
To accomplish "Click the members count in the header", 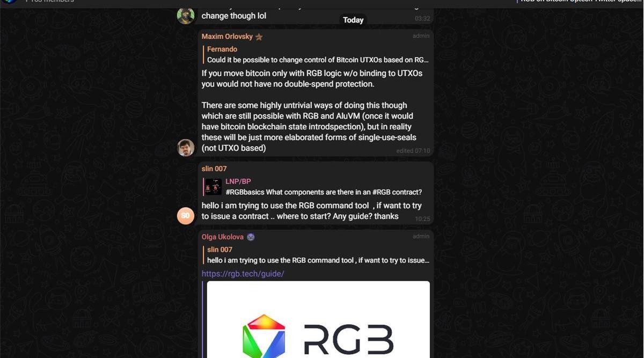I will click(x=50, y=2).
